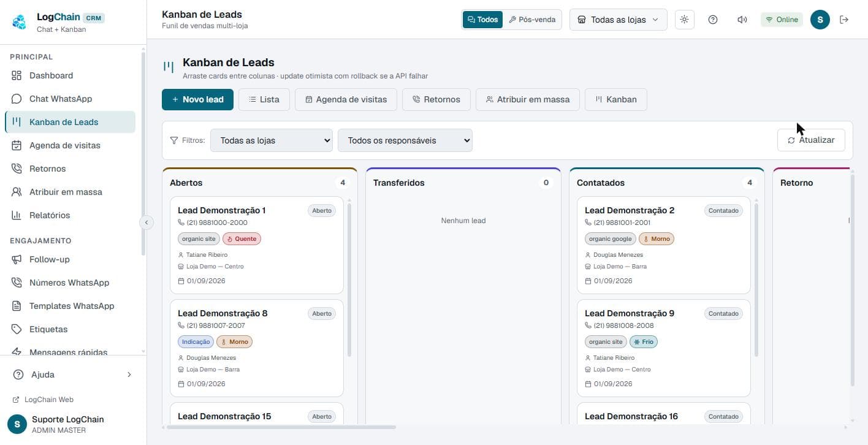Click the logout arrow icon
The height and width of the screenshot is (445, 868).
(x=844, y=20)
